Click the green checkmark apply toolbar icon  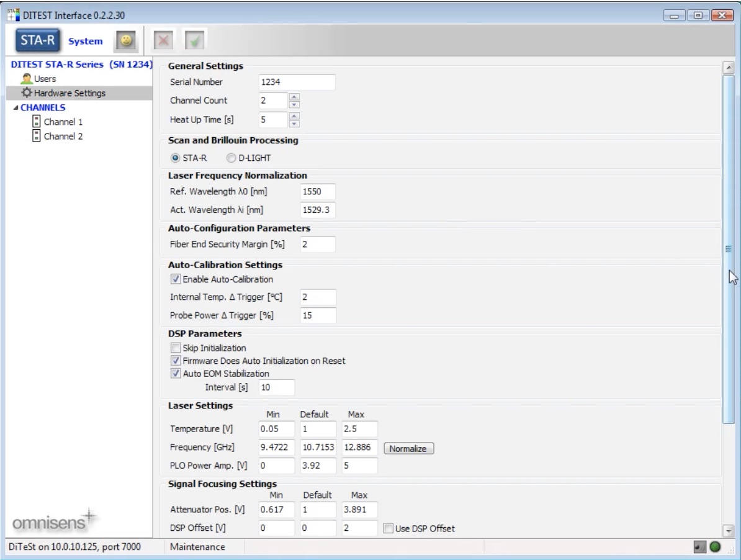point(194,40)
